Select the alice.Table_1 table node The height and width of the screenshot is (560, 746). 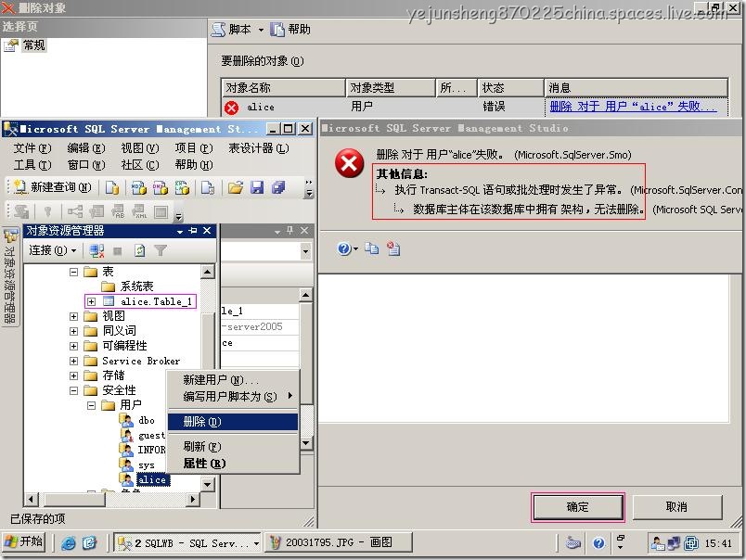(x=156, y=301)
